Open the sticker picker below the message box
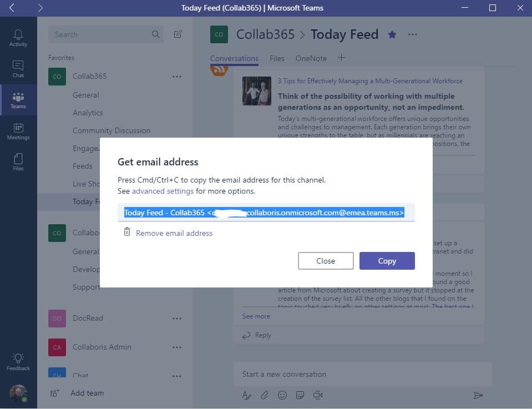Screen dimensions: 532x409 tap(300, 395)
